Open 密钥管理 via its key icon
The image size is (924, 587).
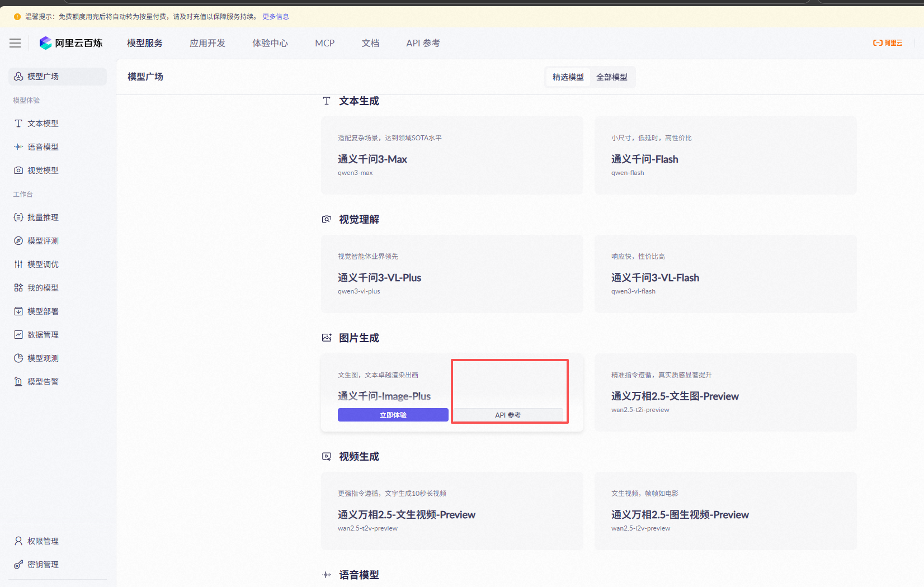pyautogui.click(x=18, y=565)
